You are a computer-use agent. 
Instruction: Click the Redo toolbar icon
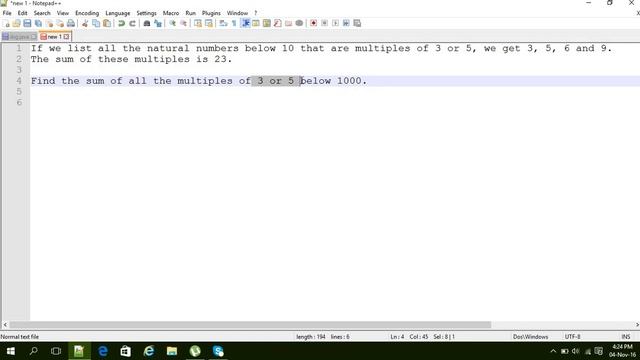click(132, 23)
